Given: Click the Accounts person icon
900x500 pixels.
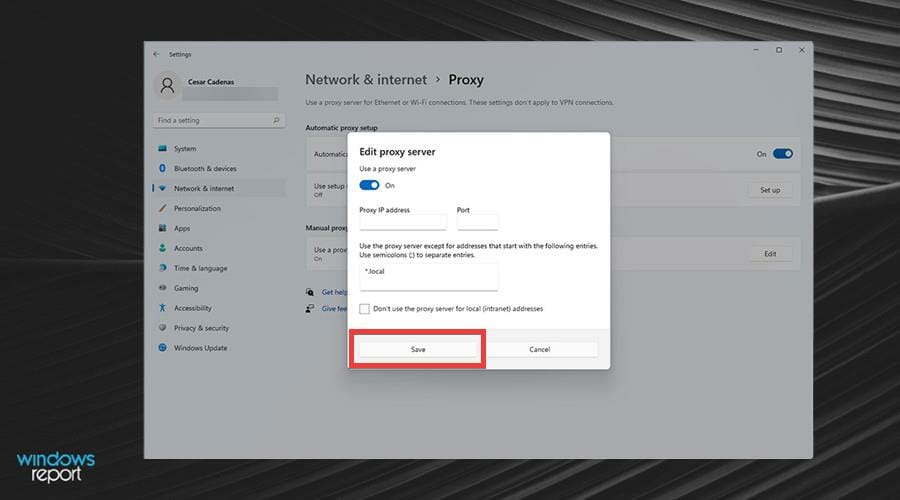Looking at the screenshot, I should click(162, 248).
